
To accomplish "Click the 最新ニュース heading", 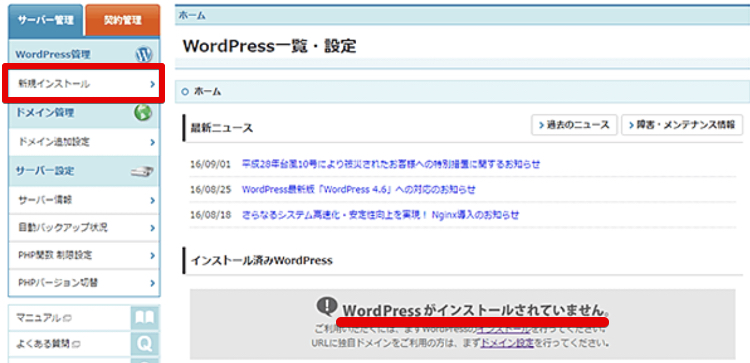I will coord(222,128).
